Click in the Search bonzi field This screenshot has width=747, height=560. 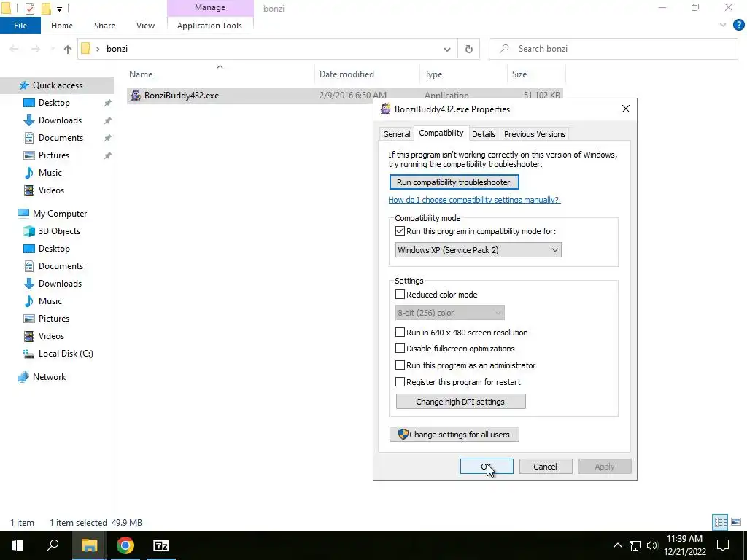[x=613, y=49]
